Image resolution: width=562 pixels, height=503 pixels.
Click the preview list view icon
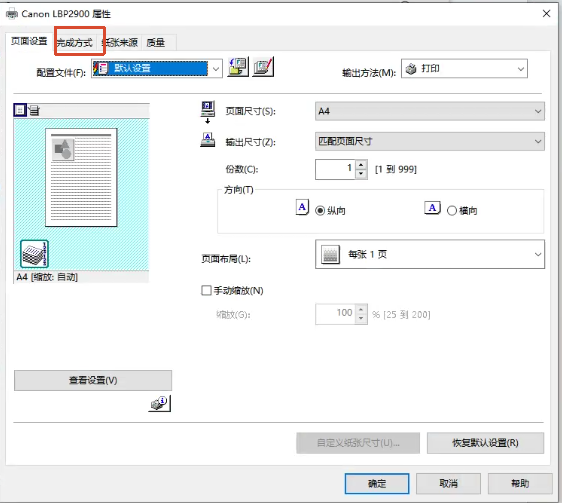coord(34,110)
